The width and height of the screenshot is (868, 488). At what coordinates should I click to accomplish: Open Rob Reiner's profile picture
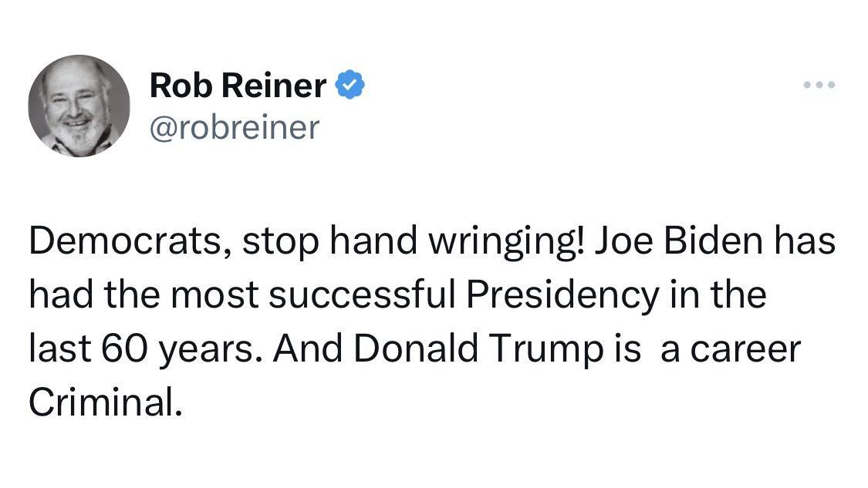point(79,106)
